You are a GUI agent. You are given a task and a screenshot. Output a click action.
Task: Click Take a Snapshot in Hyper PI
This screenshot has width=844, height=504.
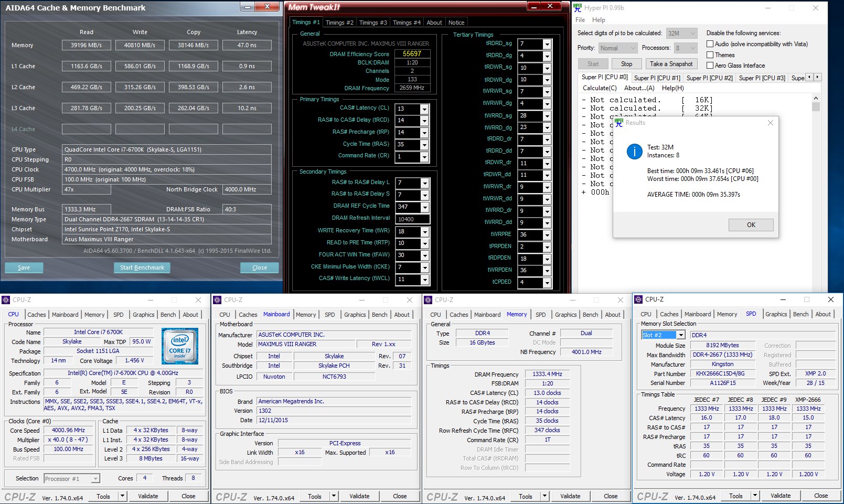point(671,64)
